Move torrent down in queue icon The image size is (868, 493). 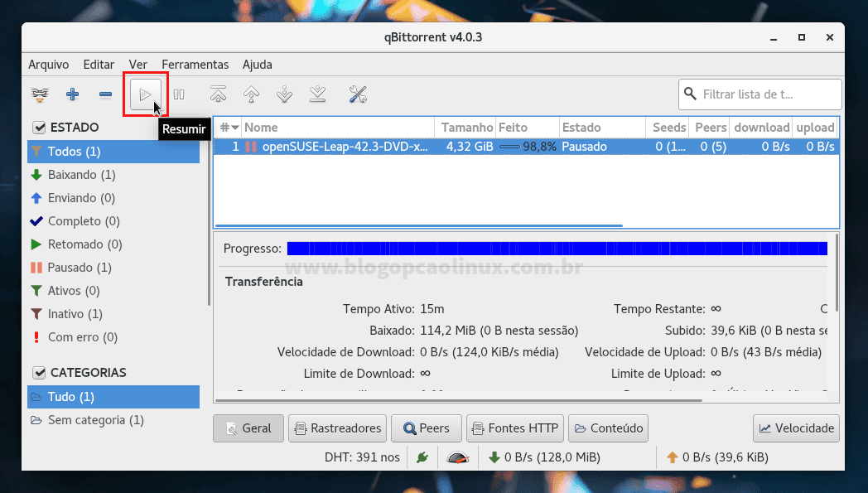pos(285,94)
